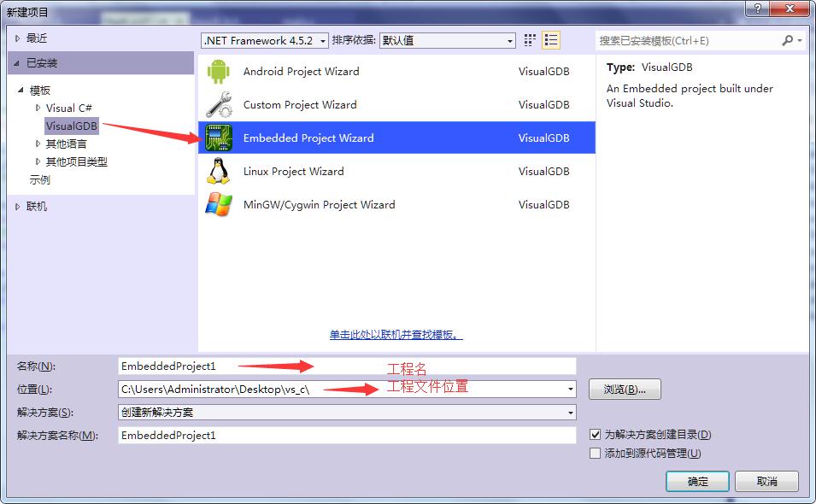Toggle 为解决方案创建目录 checkbox
The height and width of the screenshot is (504, 816).
[596, 434]
